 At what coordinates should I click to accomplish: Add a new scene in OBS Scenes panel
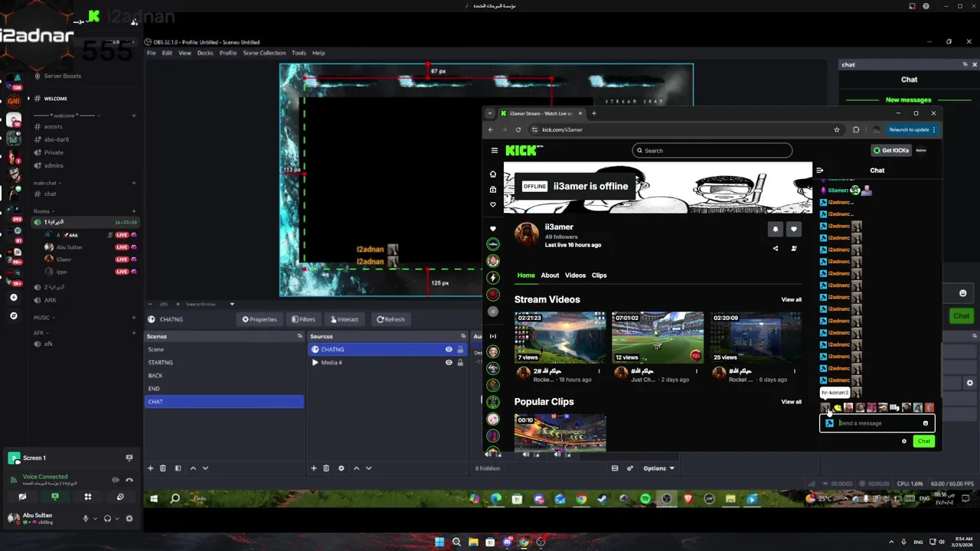coord(150,468)
